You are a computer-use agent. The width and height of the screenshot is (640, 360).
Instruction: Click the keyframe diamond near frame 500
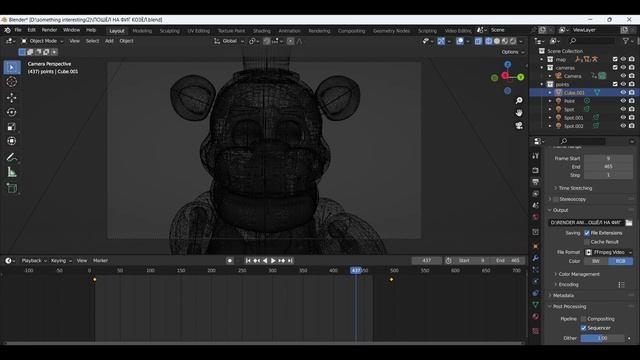[391, 280]
